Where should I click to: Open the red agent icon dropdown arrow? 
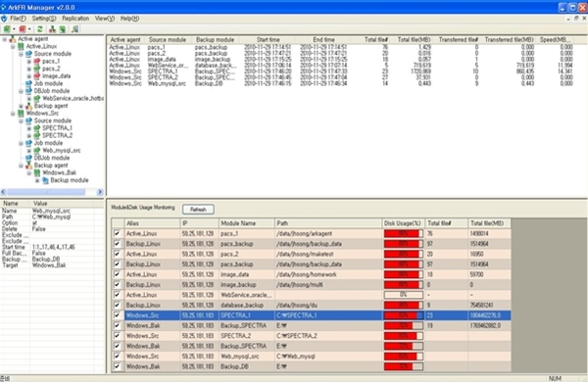tap(29, 29)
